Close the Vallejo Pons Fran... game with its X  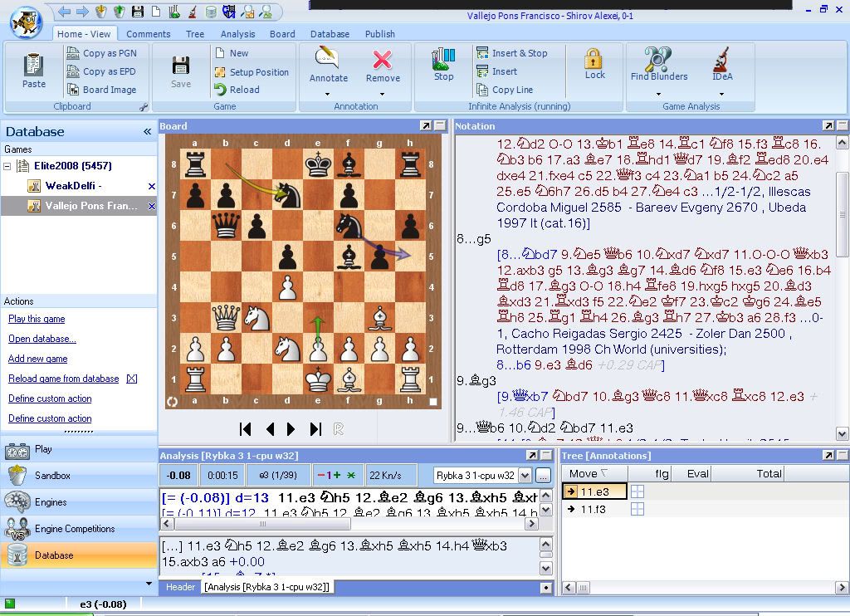(152, 206)
